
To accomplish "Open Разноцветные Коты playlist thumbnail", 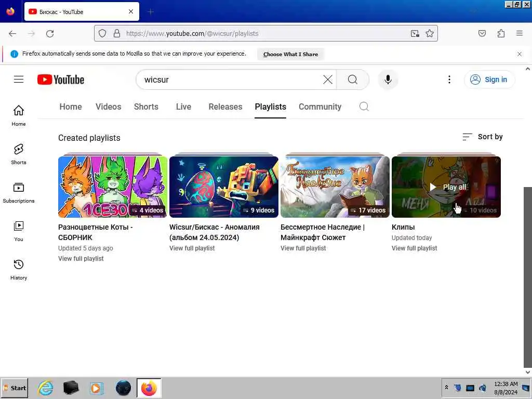I will (x=113, y=187).
